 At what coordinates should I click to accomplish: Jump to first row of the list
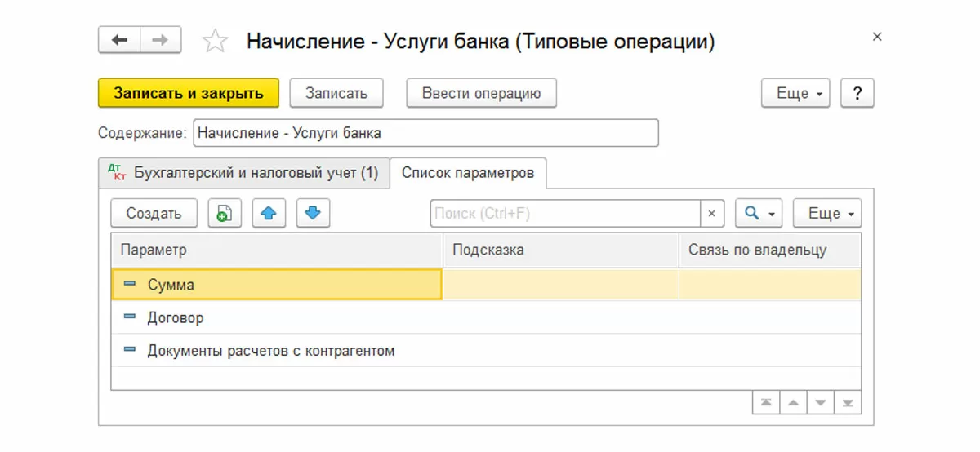765,403
